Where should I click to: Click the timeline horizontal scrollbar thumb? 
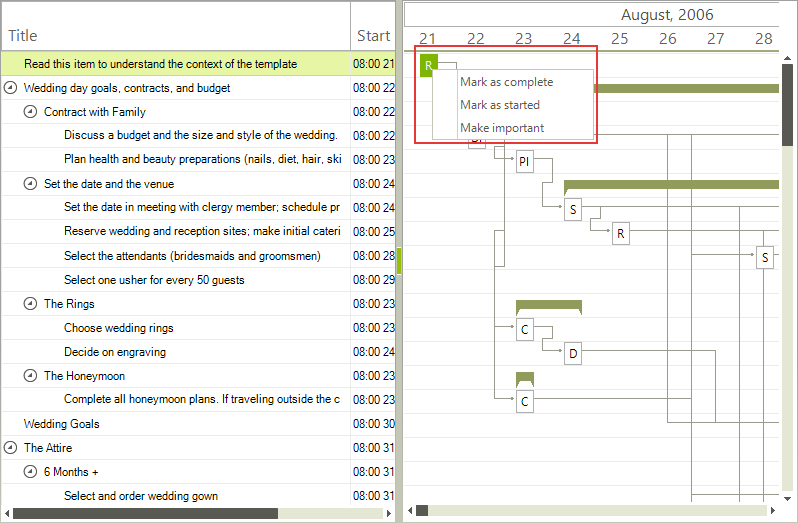[422, 510]
